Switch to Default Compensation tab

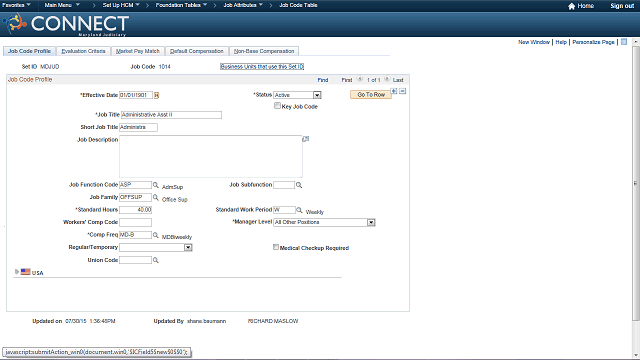tap(196, 51)
